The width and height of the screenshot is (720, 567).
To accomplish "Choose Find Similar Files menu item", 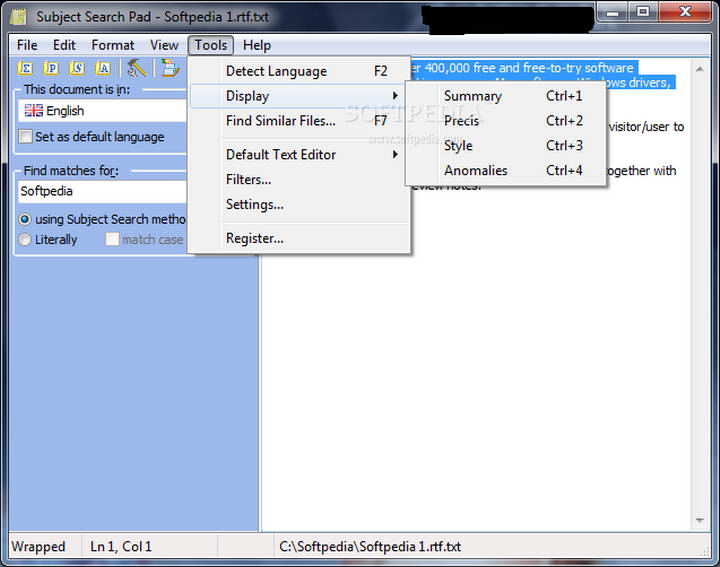I will (x=299, y=121).
